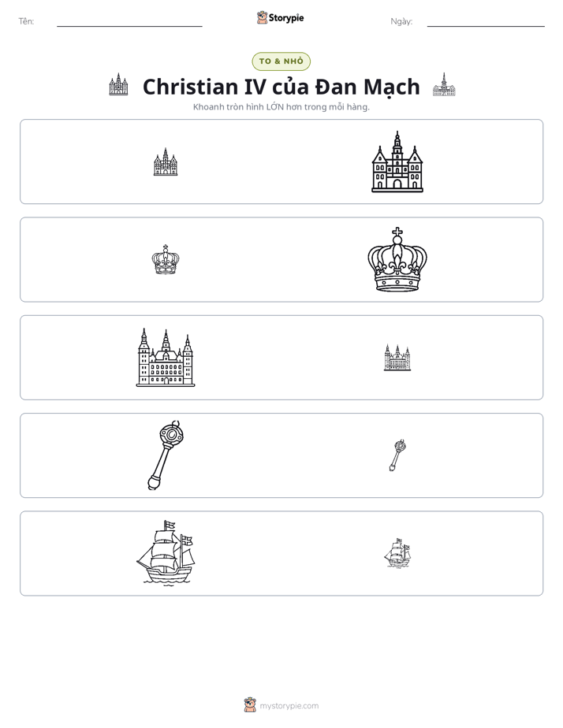The width and height of the screenshot is (563, 728).
Task: Choose the large sailing ship image
Action: click(x=166, y=553)
